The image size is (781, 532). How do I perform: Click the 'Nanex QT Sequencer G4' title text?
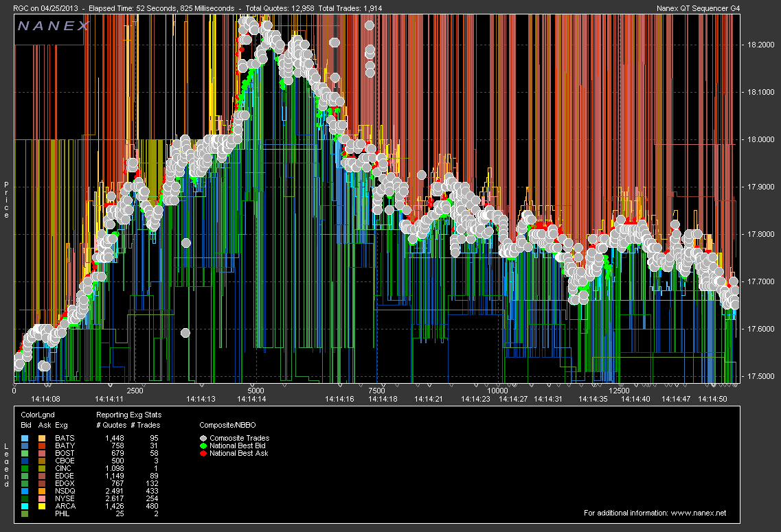pyautogui.click(x=699, y=8)
